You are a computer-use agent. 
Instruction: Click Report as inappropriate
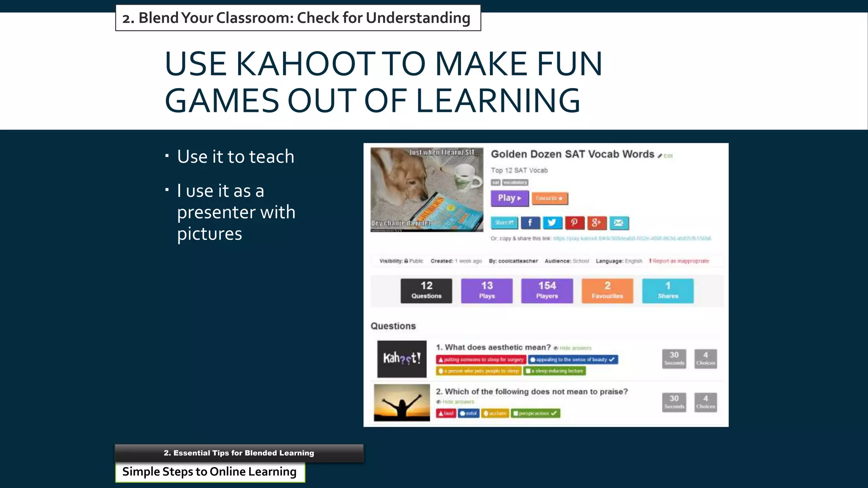coord(679,261)
